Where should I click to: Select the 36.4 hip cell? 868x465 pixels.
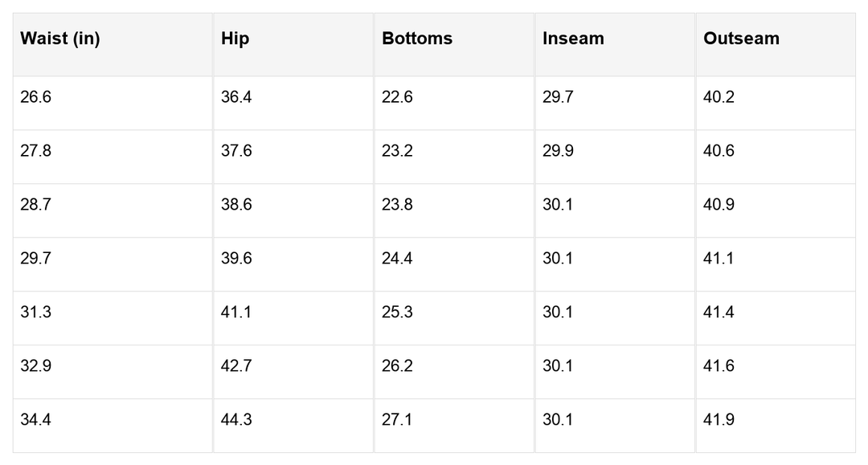[236, 97]
